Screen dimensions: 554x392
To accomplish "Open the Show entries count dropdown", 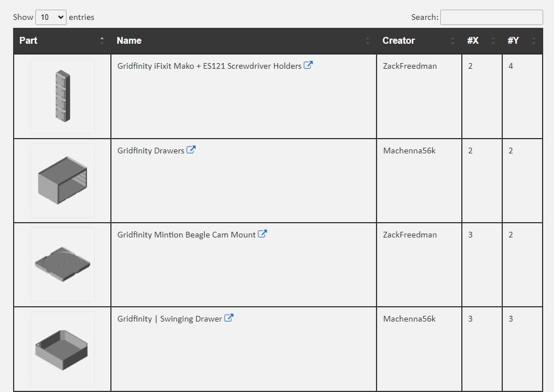I will (x=51, y=17).
